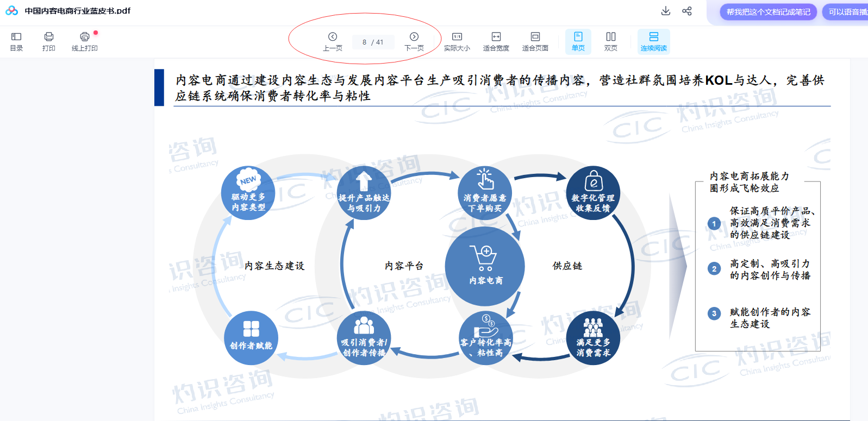Click the 内容电商 center circle in diagram

click(x=485, y=266)
